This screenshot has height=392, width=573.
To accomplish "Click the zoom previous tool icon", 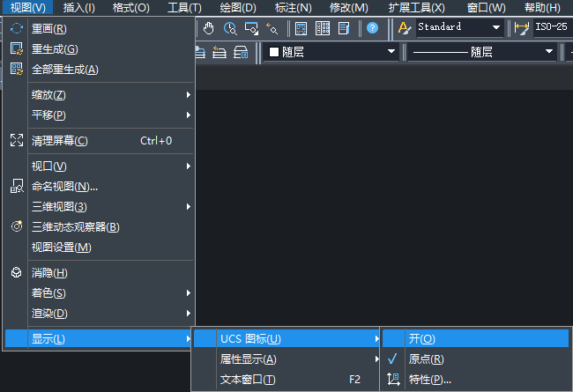I will coord(272,28).
